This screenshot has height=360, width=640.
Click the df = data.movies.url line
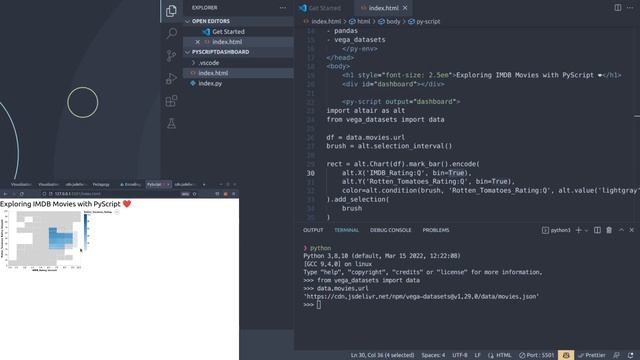[x=365, y=138]
